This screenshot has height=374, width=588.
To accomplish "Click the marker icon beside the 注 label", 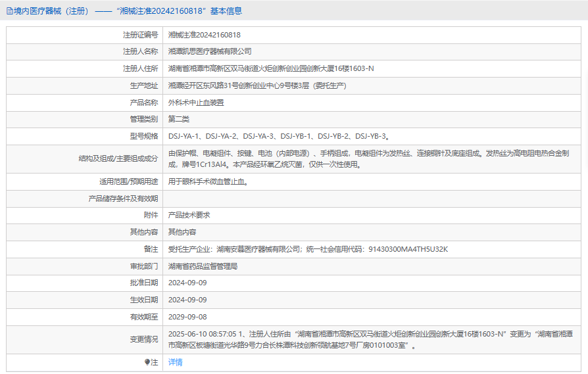I will tap(147, 362).
